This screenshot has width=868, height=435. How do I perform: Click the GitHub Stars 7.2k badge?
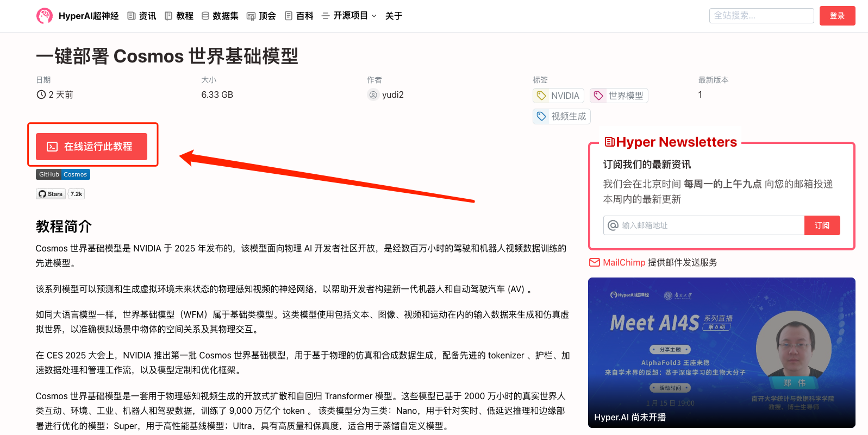60,194
